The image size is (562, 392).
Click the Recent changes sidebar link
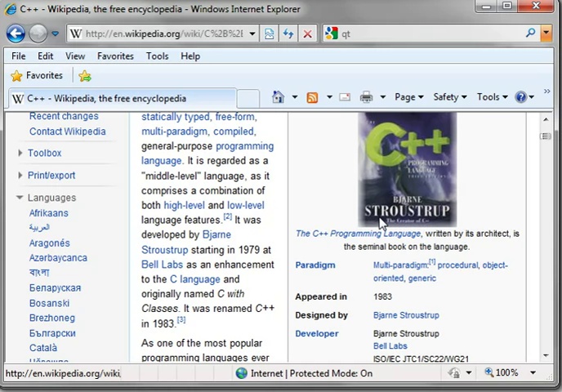(64, 116)
